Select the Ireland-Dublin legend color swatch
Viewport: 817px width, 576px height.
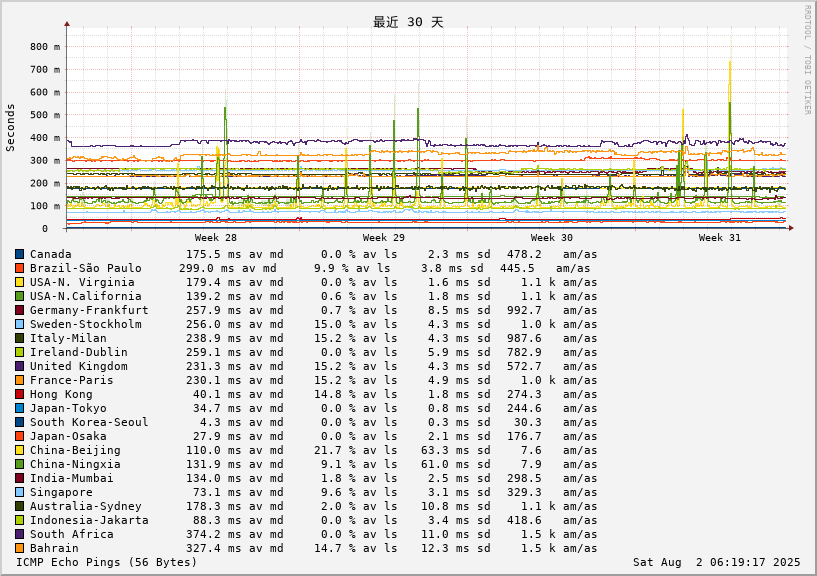pos(19,352)
